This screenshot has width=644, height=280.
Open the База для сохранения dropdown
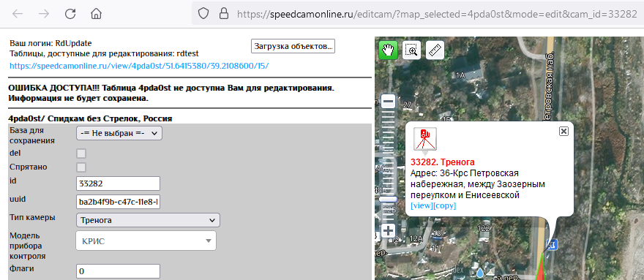pos(119,134)
